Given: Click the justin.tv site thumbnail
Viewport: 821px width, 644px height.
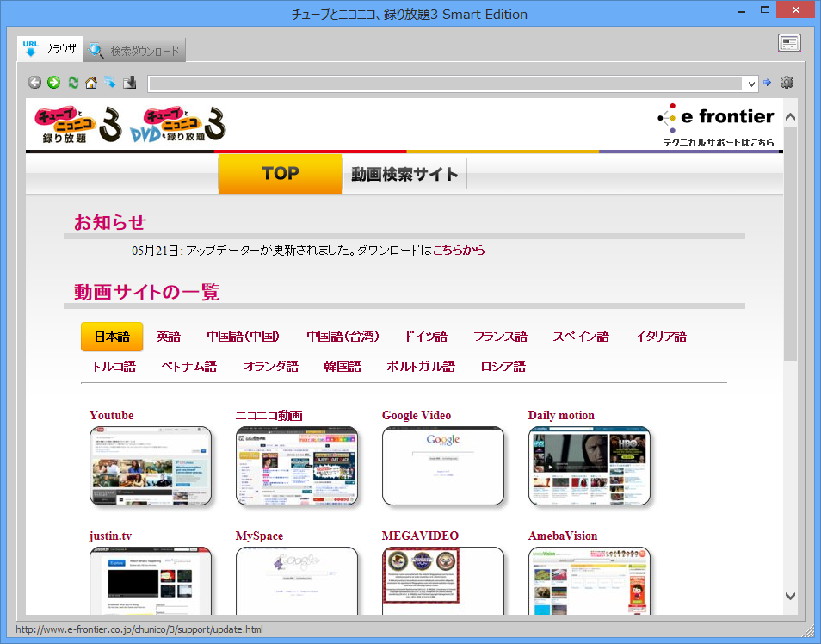Looking at the screenshot, I should [151, 580].
